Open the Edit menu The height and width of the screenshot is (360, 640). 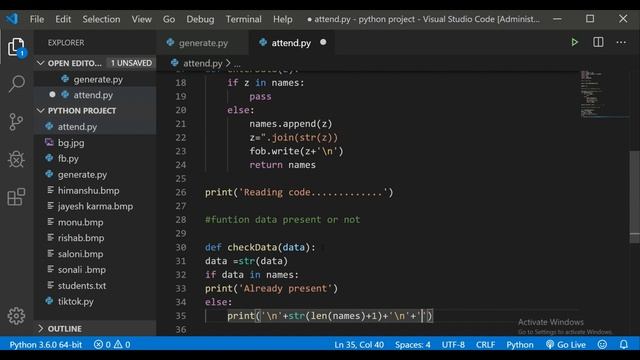(x=63, y=19)
